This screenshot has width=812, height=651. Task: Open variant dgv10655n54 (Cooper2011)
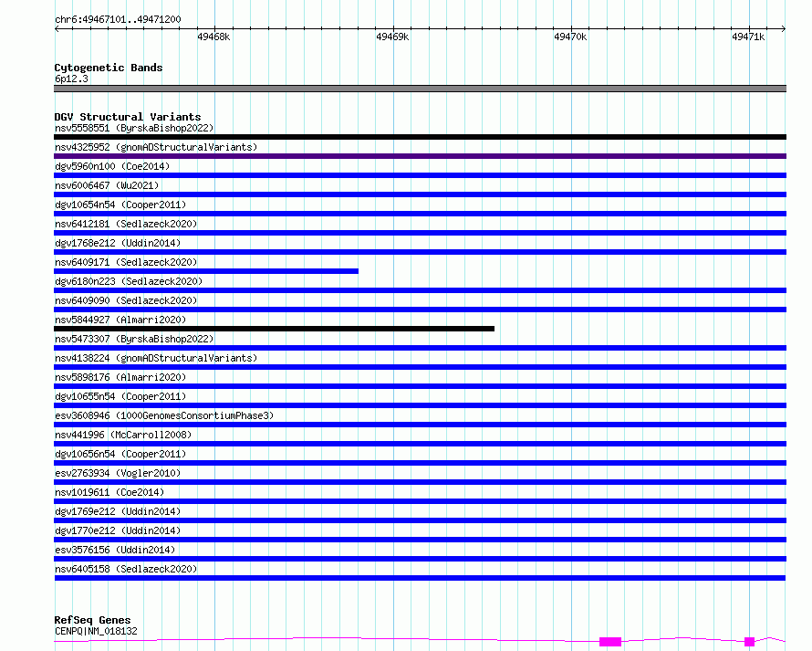[120, 396]
